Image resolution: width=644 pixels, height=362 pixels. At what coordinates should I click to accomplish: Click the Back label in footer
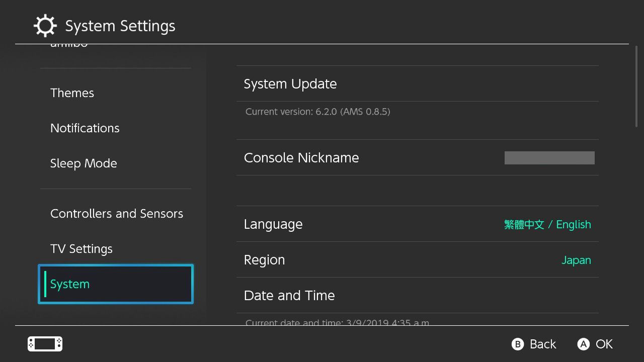click(x=543, y=344)
